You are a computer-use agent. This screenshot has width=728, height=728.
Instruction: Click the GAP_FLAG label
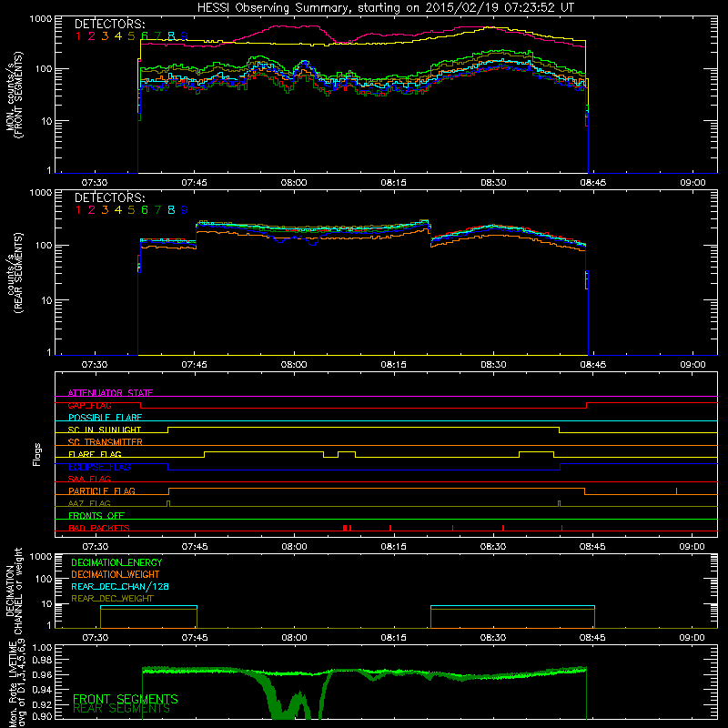[x=89, y=405]
